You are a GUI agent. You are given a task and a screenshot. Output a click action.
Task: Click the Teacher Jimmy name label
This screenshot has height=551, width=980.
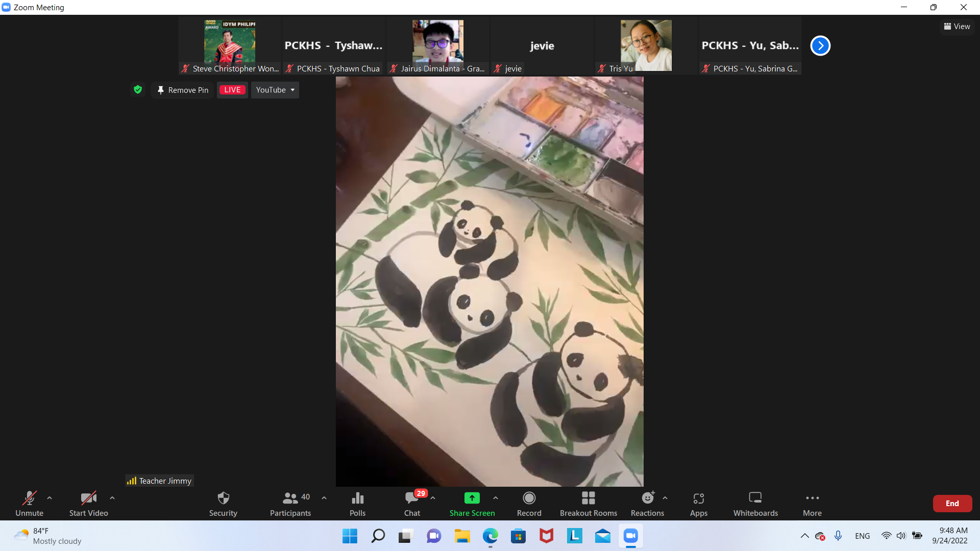[x=160, y=481]
